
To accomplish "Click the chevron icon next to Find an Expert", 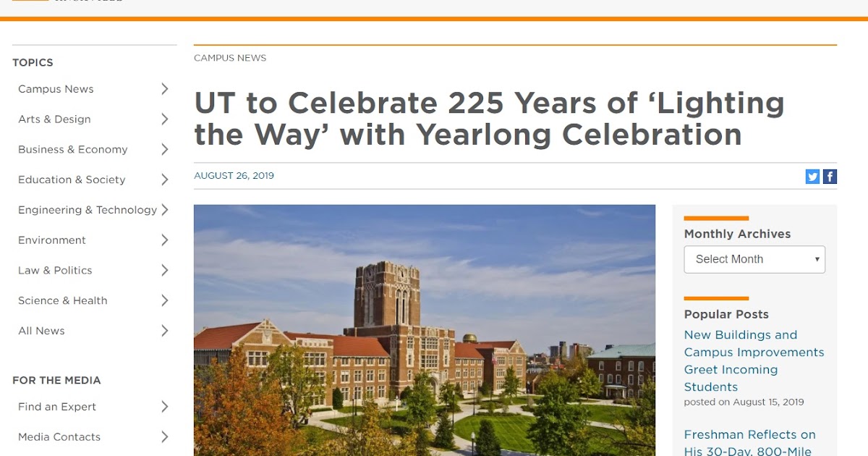I will pos(166,407).
